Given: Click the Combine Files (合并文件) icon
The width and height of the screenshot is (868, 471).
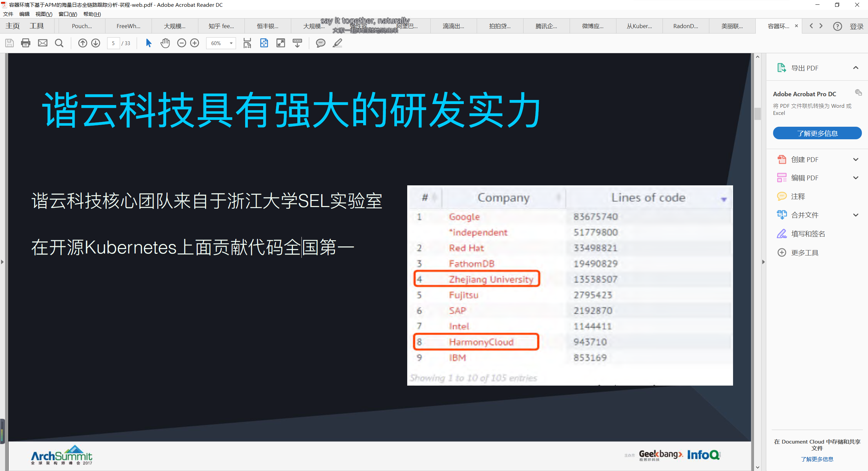Looking at the screenshot, I should tap(782, 215).
